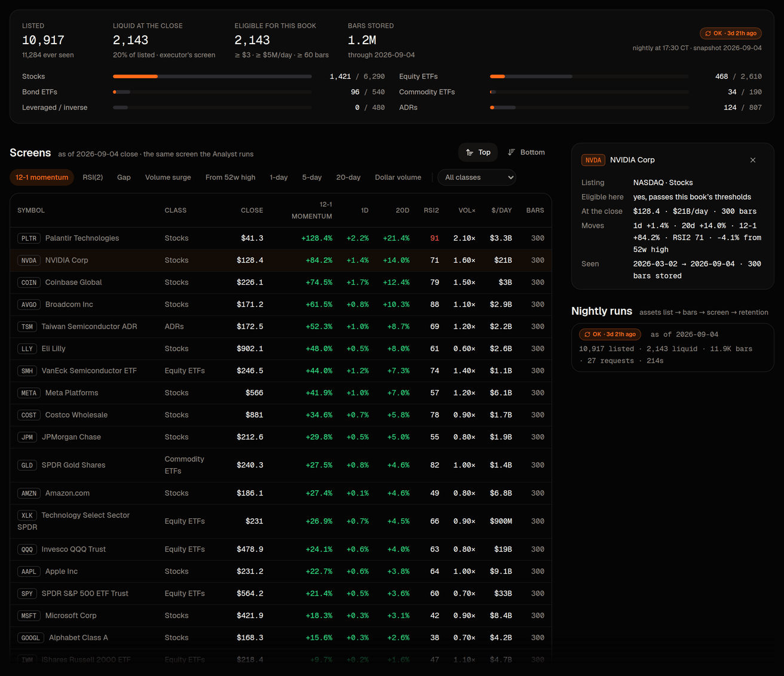The height and width of the screenshot is (676, 784).
Task: Click the 10,917 listed count
Action: tap(43, 40)
